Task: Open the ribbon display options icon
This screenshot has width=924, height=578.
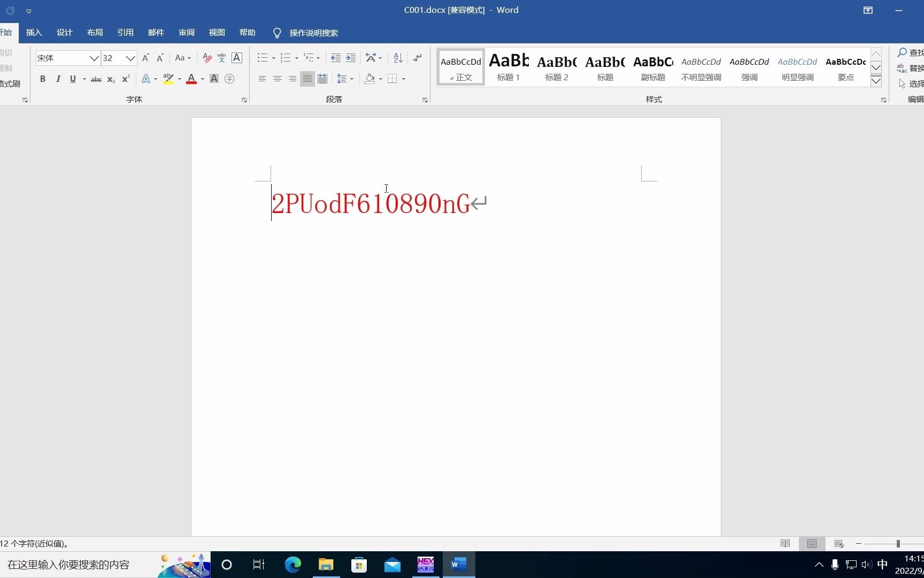Action: coord(868,10)
